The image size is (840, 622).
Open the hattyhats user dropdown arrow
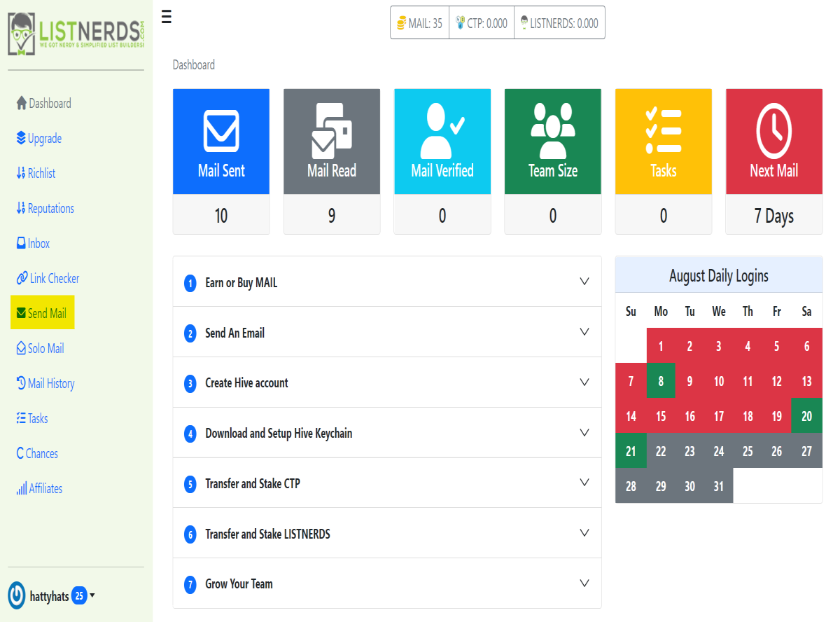tap(92, 596)
